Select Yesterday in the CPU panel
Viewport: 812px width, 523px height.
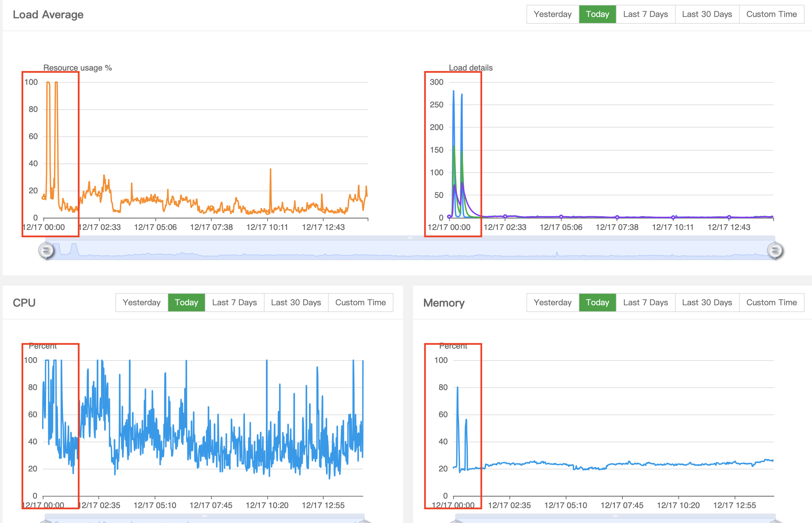tap(142, 303)
